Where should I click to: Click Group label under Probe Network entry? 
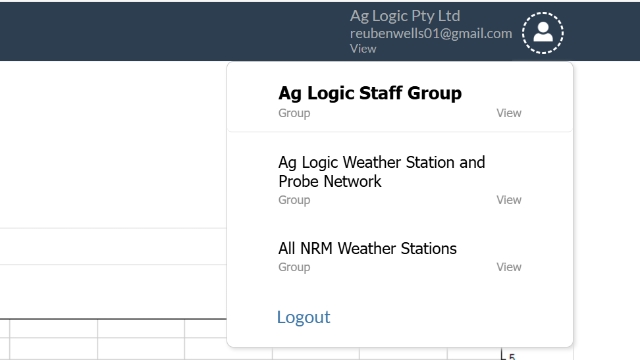[x=294, y=200]
